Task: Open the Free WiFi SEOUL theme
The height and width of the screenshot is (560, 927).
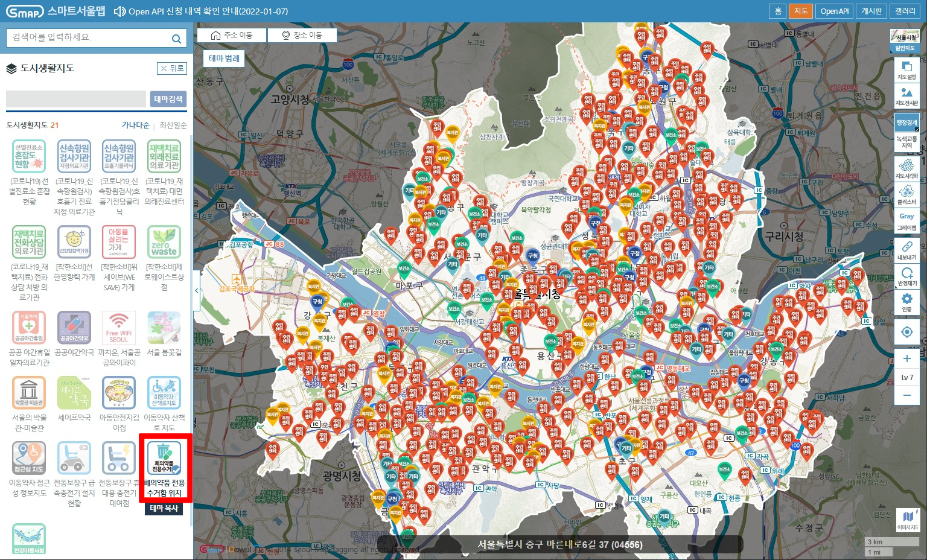Action: (119, 328)
